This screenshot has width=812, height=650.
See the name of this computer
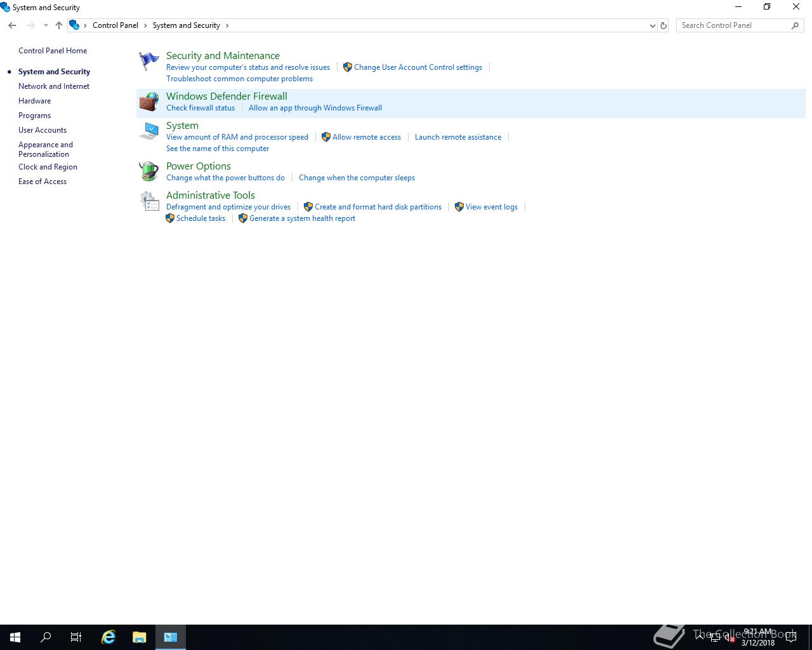tap(218, 149)
